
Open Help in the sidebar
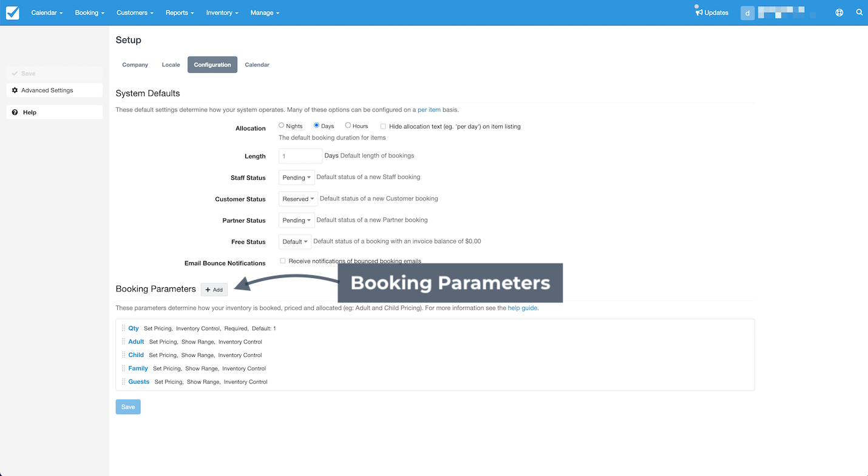(55, 112)
